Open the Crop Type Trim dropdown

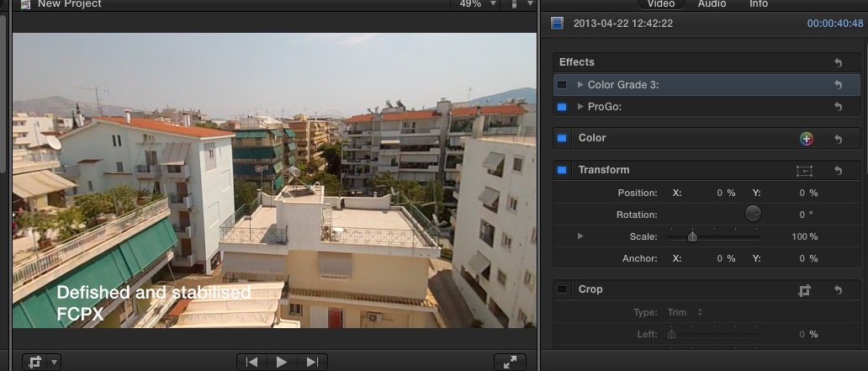685,312
